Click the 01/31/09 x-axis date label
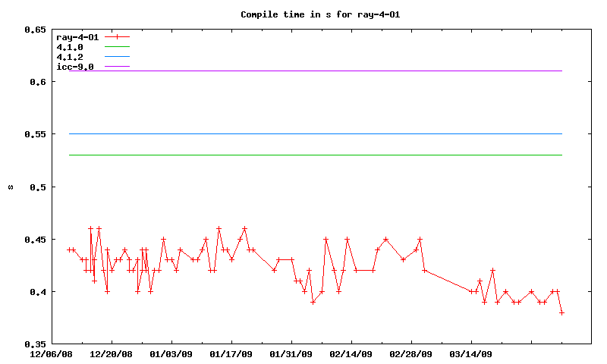 (x=291, y=354)
